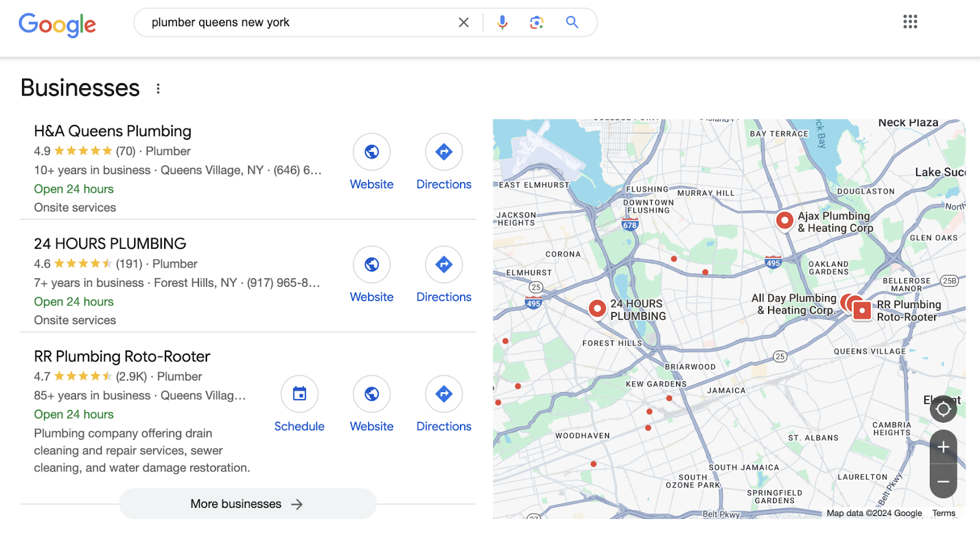Clear the search box with X

pos(464,23)
